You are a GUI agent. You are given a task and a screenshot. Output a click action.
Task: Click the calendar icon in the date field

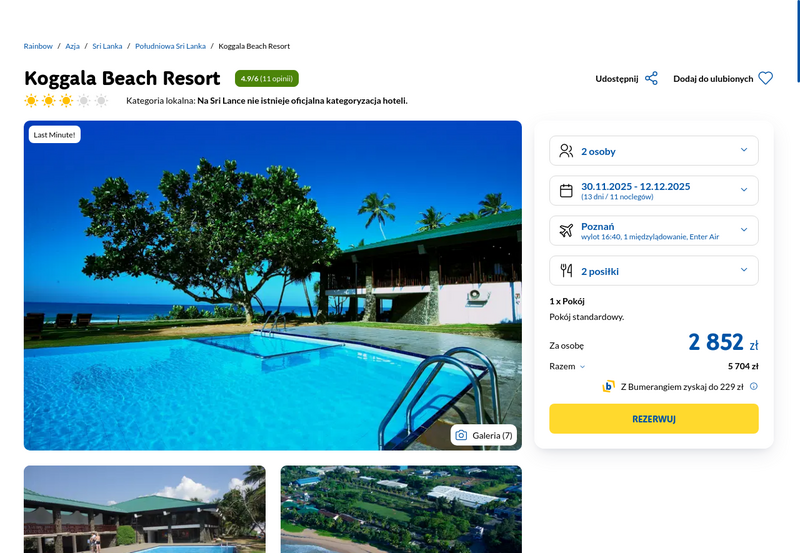pyautogui.click(x=566, y=190)
